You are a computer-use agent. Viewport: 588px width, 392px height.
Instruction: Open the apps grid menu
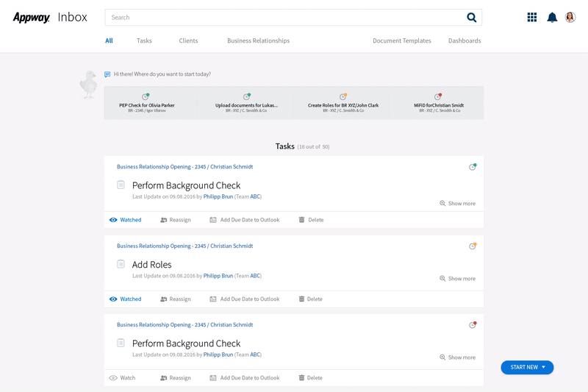[x=532, y=18]
